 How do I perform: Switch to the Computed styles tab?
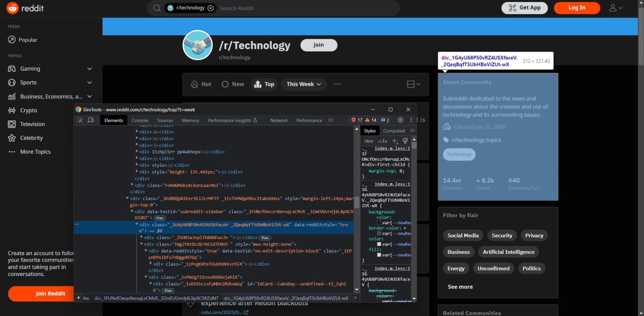point(394,130)
